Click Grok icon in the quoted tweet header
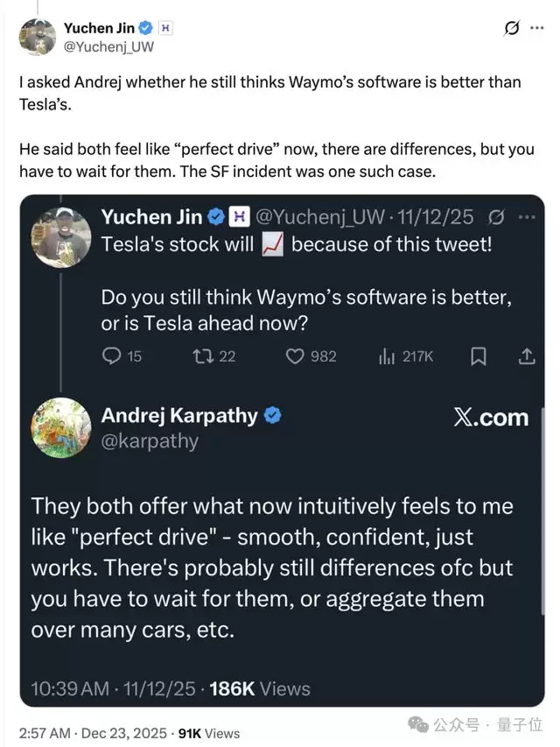The width and height of the screenshot is (560, 747). coord(496,216)
